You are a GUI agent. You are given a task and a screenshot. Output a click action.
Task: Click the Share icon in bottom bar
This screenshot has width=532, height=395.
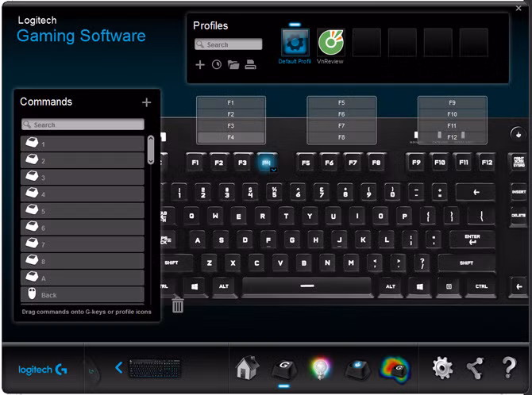point(475,367)
